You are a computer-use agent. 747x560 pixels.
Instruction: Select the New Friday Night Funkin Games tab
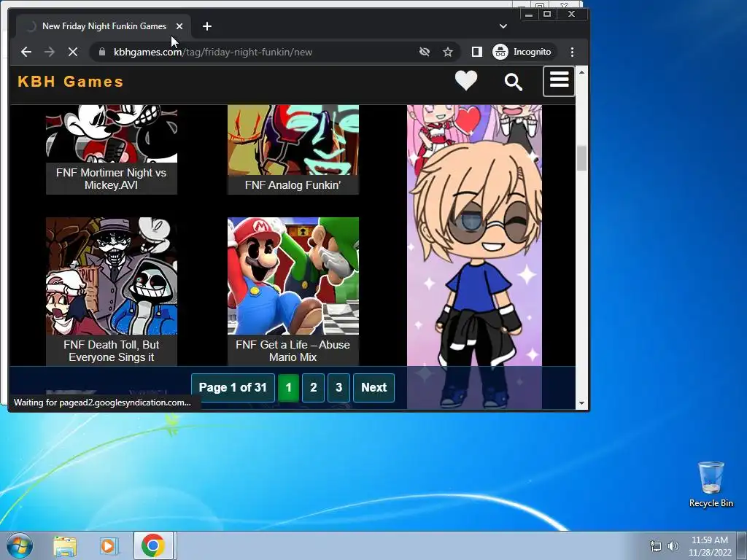point(104,26)
